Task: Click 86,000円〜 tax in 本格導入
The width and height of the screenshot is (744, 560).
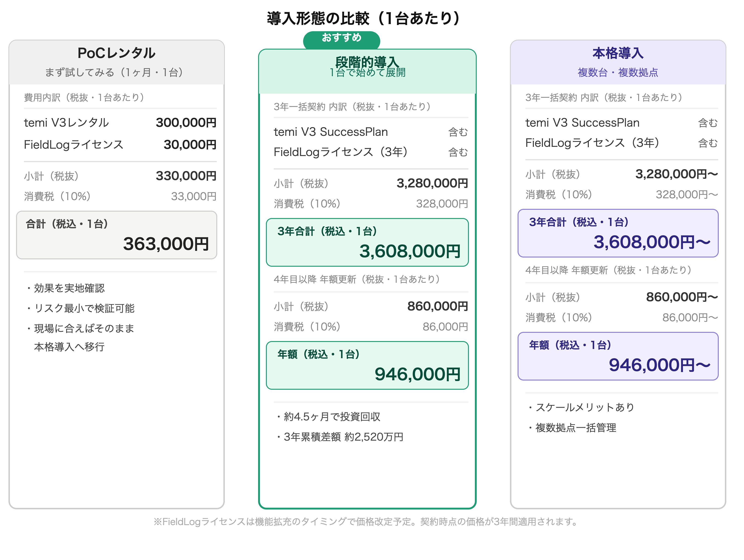Action: pos(690,318)
